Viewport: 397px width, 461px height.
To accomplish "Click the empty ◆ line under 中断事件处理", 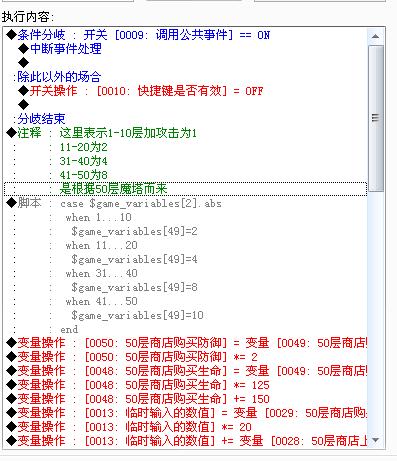I will click(186, 63).
